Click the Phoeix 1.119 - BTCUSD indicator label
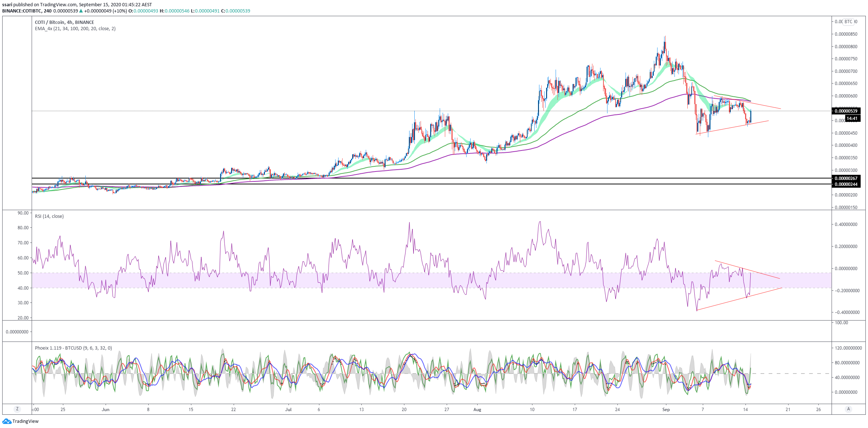Image resolution: width=868 pixels, height=428 pixels. click(x=73, y=348)
